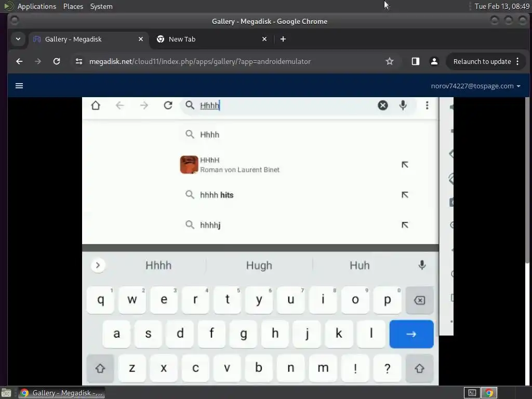Toggle the right shift key
Viewport: 532px width, 399px height.
coord(419,368)
